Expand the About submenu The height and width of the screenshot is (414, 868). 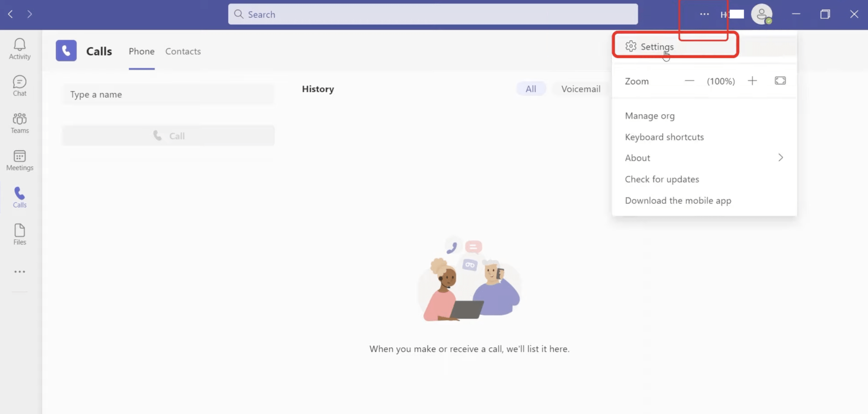point(637,158)
